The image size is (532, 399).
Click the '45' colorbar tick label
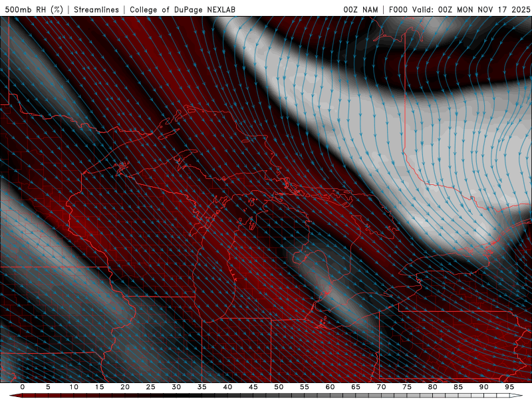click(253, 387)
